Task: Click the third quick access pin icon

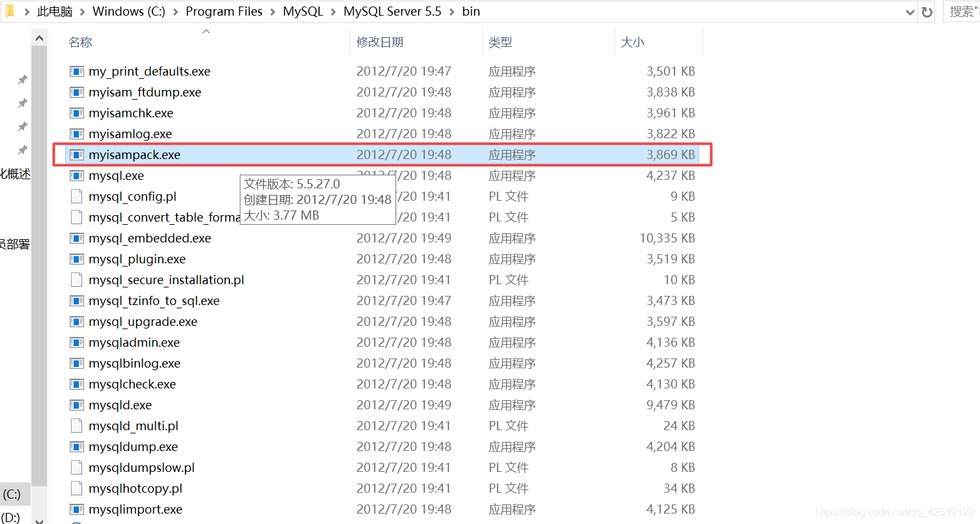Action: [x=22, y=126]
